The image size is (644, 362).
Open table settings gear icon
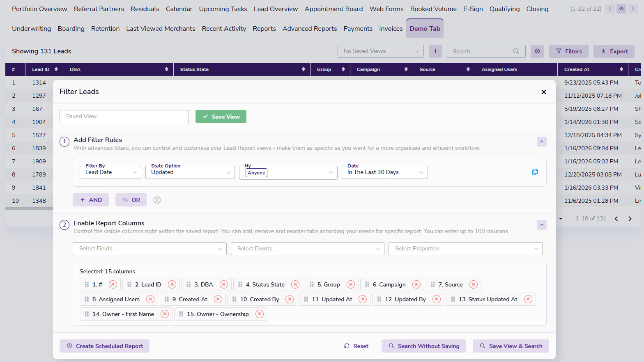pos(537,51)
